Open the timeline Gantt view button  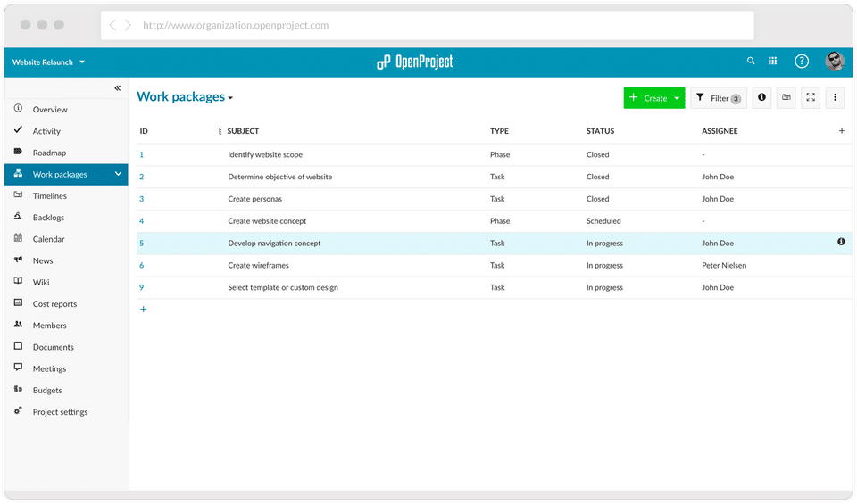786,98
